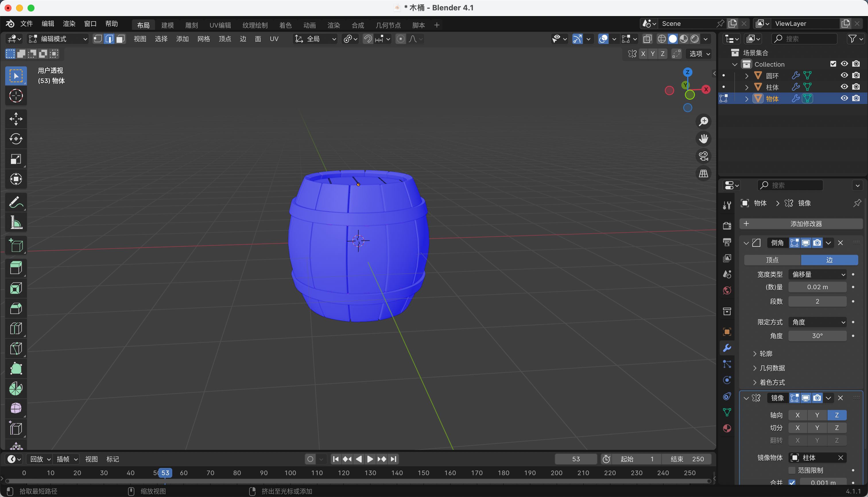Open the Modifiers wrench properties tab
This screenshot has height=497, width=868.
coord(727,348)
